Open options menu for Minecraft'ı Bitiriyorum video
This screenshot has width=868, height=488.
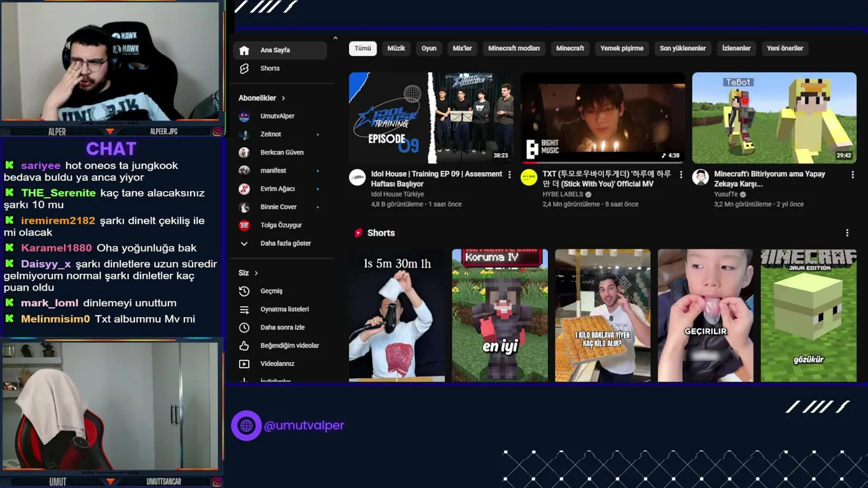click(x=852, y=175)
